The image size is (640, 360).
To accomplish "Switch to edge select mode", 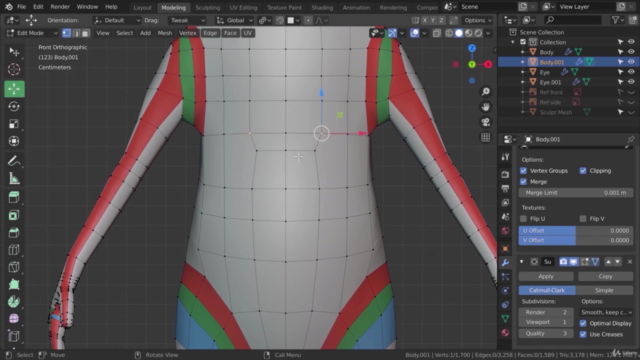I will [76, 33].
